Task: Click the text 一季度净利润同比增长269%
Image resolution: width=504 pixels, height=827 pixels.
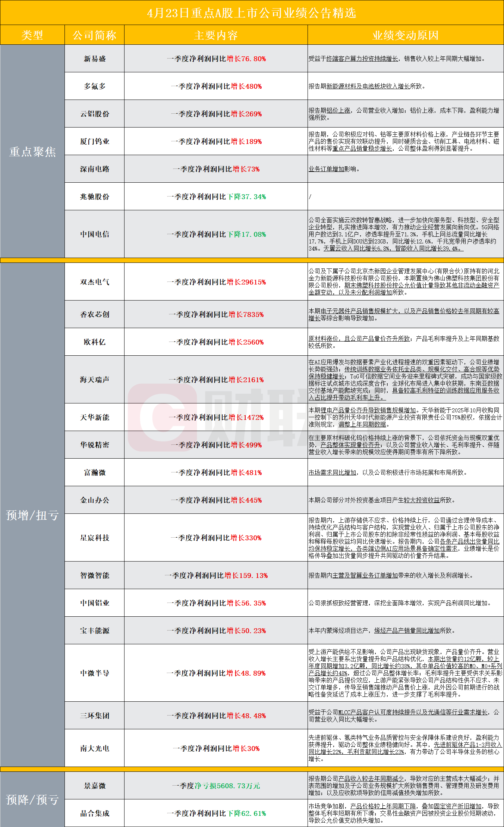Action: coord(216,114)
